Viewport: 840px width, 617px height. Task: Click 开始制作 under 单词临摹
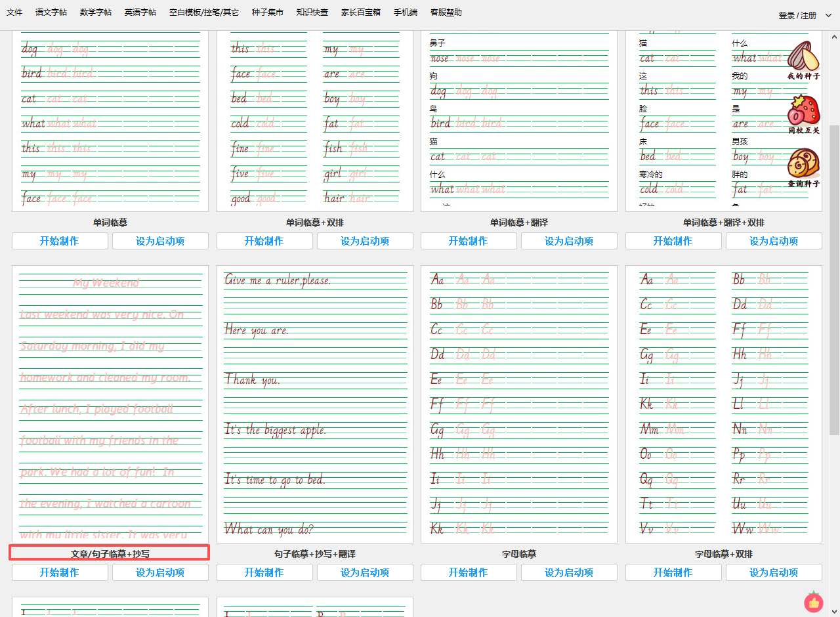(x=60, y=241)
